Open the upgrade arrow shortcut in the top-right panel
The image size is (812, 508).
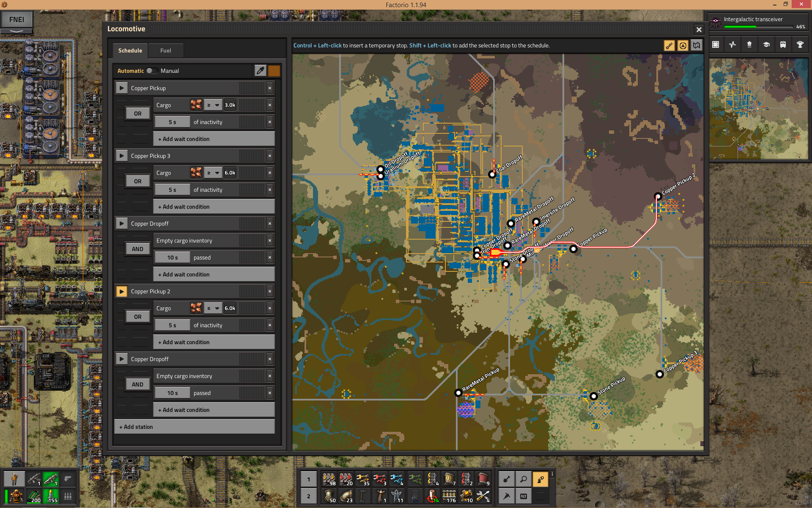[749, 44]
